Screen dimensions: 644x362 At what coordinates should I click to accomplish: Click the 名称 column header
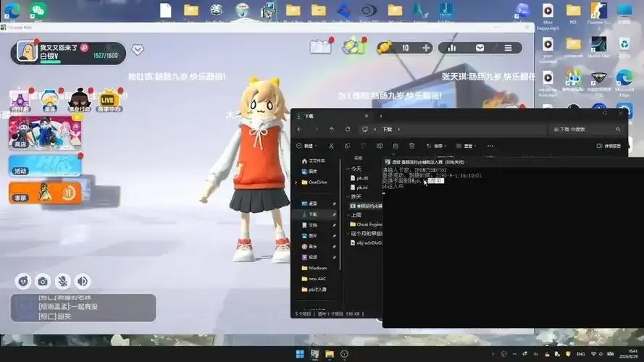tap(358, 158)
